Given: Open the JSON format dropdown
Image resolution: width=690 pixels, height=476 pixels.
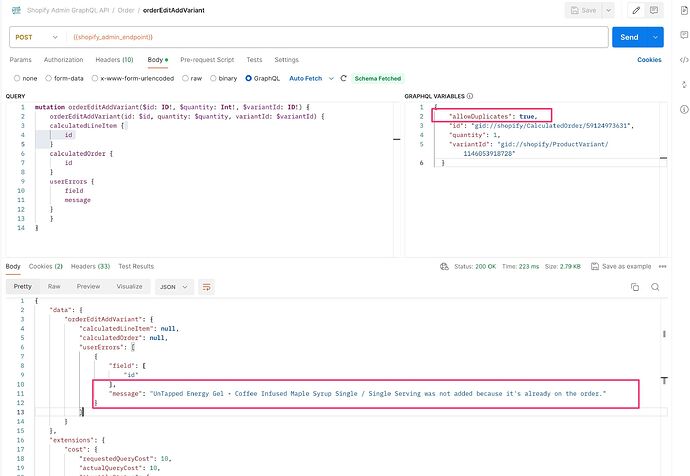Looking at the screenshot, I should [x=173, y=286].
